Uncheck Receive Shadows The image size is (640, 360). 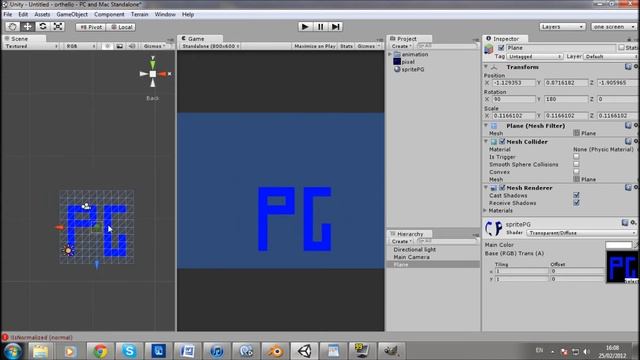(576, 203)
